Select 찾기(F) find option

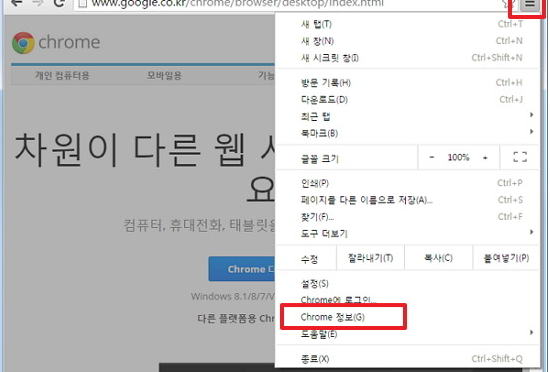point(408,217)
